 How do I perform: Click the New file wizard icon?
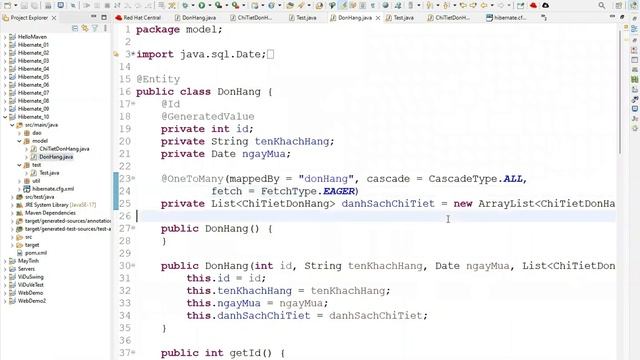(x=7, y=5)
